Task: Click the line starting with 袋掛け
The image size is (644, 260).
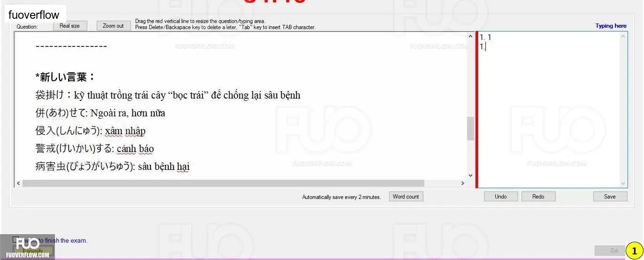Action: point(168,95)
